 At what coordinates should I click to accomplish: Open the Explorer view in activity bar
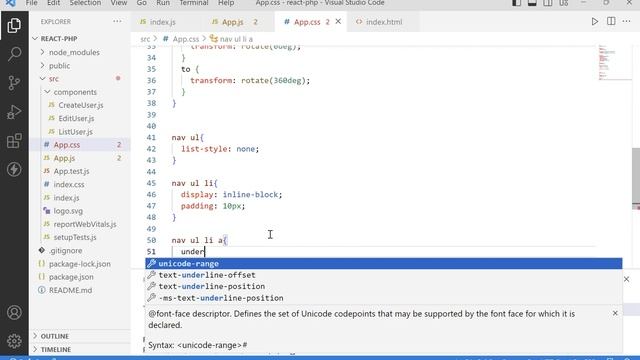14,25
